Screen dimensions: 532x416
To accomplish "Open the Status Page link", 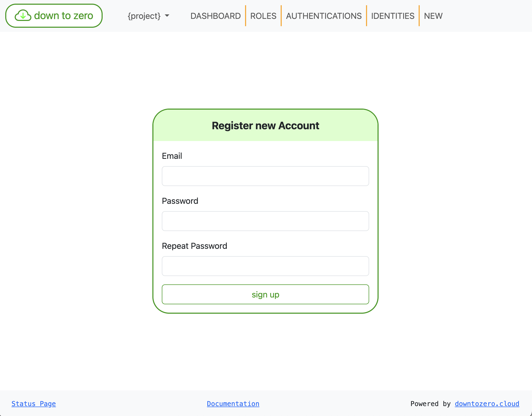I will (x=34, y=404).
